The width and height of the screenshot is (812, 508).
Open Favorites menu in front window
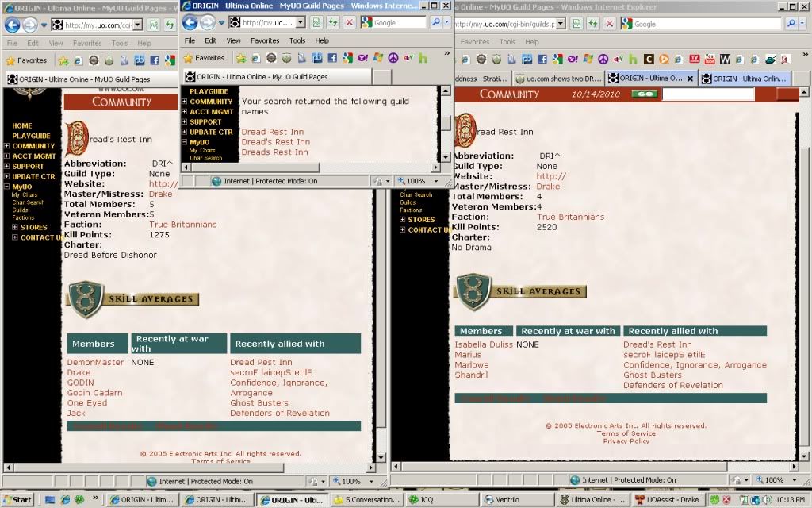point(265,40)
